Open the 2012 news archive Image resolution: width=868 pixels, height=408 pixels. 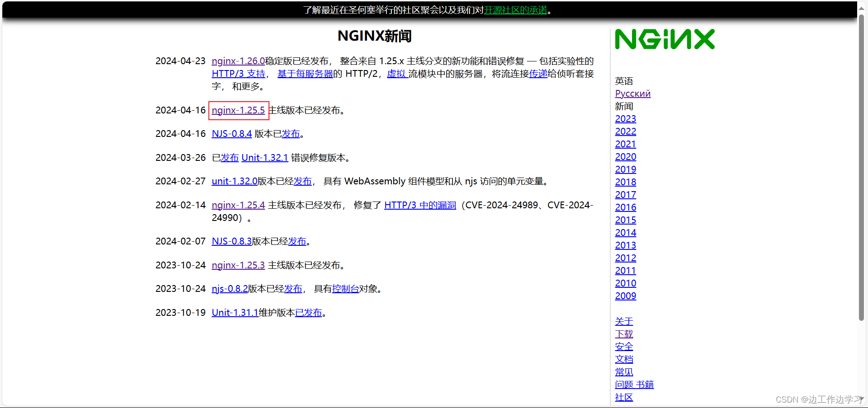(625, 258)
